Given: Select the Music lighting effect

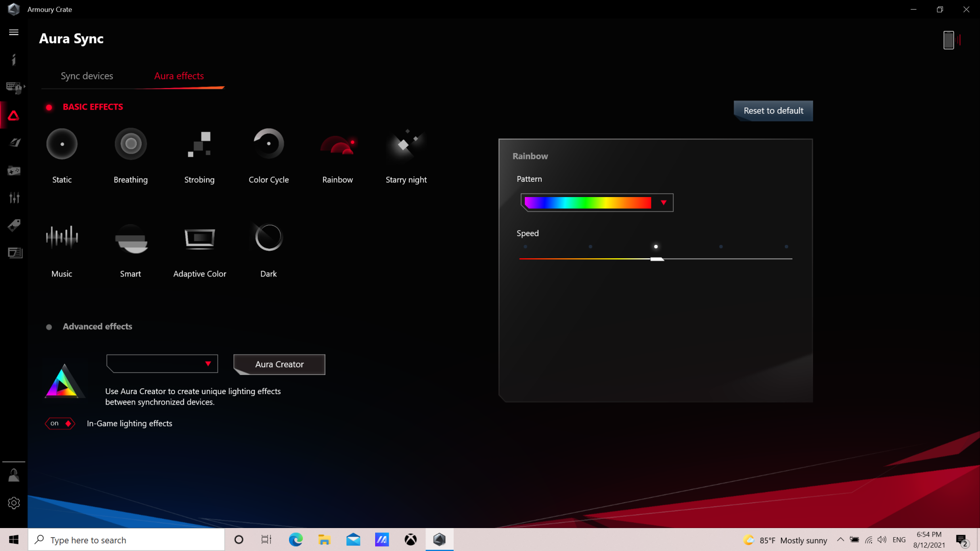Looking at the screenshot, I should [x=62, y=237].
